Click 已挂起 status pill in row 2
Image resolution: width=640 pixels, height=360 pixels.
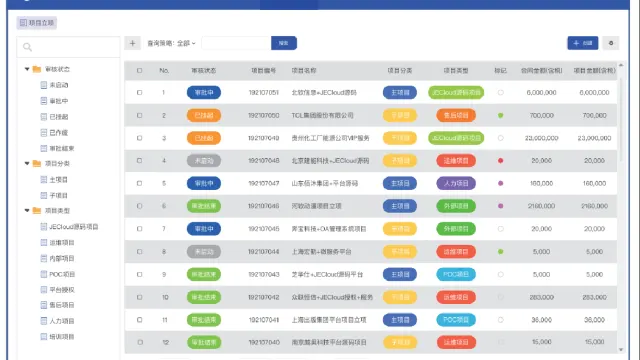204,116
